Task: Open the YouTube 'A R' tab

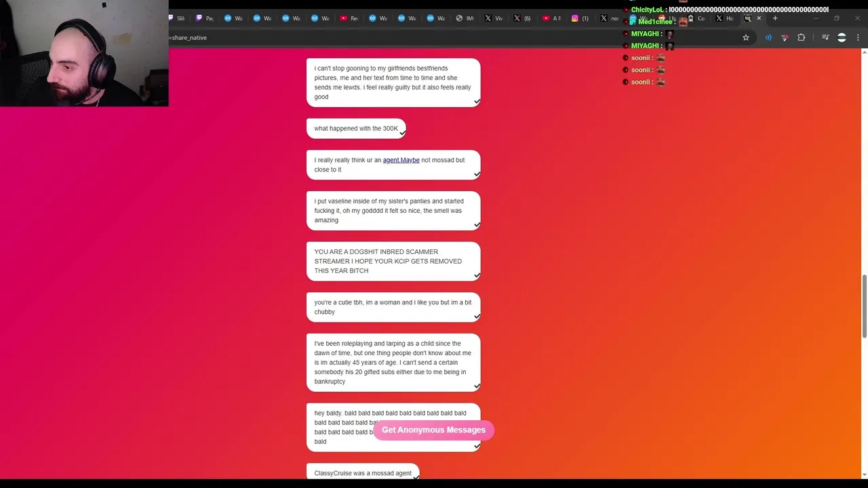Action: pos(552,18)
